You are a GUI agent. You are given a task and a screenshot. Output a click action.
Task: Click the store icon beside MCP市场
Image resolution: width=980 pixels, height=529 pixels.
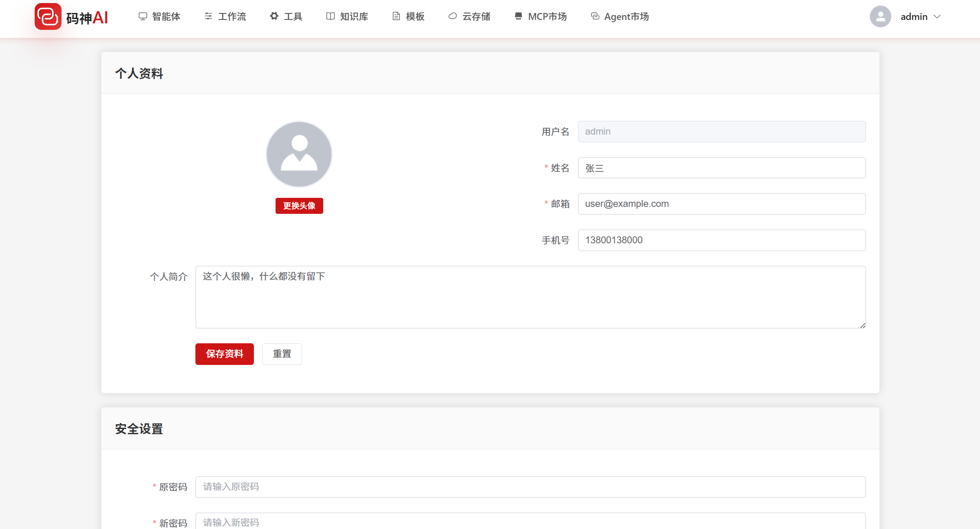(x=518, y=16)
